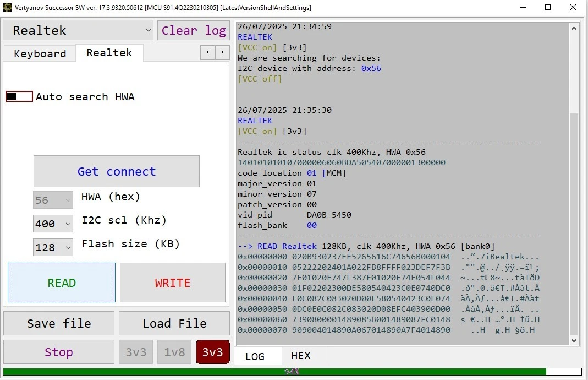Viewport: 588px width, 380px height.
Task: Open the Realtek device type dropdown
Action: [x=78, y=30]
